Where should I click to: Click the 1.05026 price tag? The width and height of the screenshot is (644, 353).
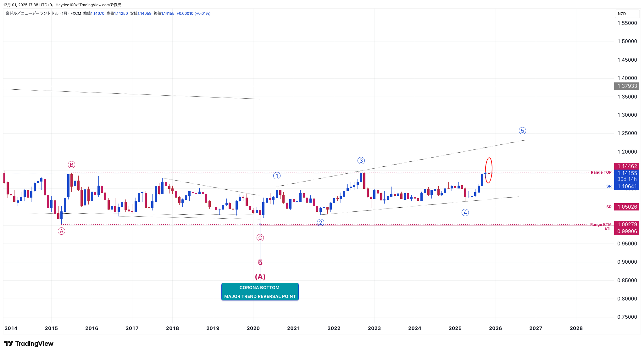627,207
